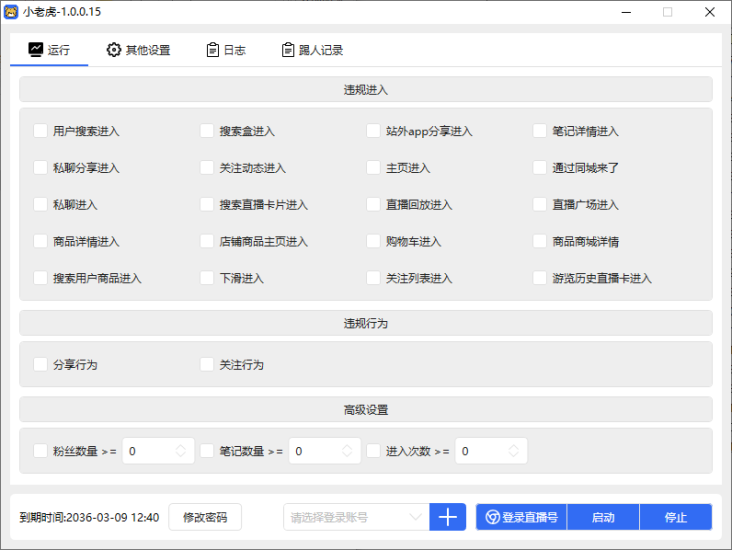Click the 进入次数 value input field
This screenshot has height=550, width=732.
pyautogui.click(x=491, y=451)
